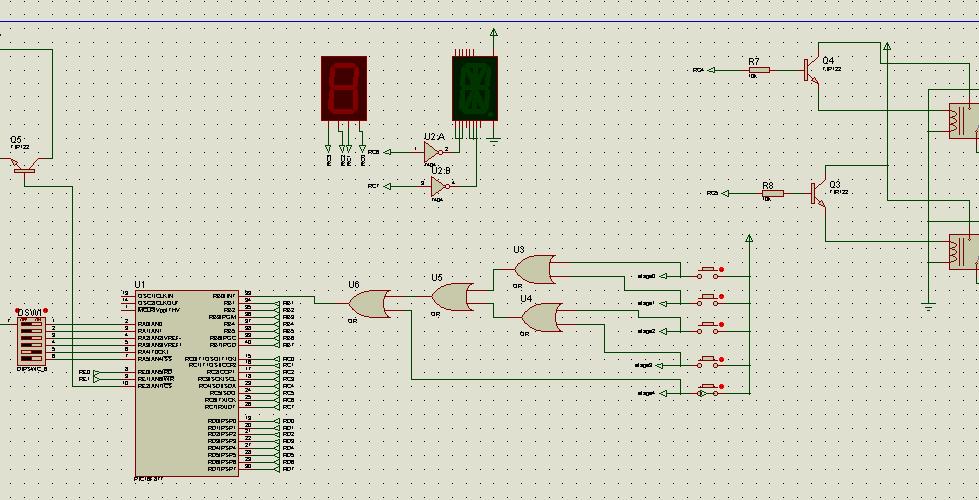
Task: Select resistor R8
Action: (773, 194)
